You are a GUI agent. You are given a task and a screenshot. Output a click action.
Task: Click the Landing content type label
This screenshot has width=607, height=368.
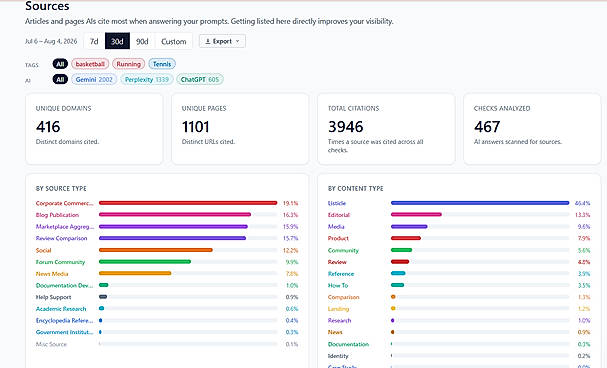(x=338, y=309)
